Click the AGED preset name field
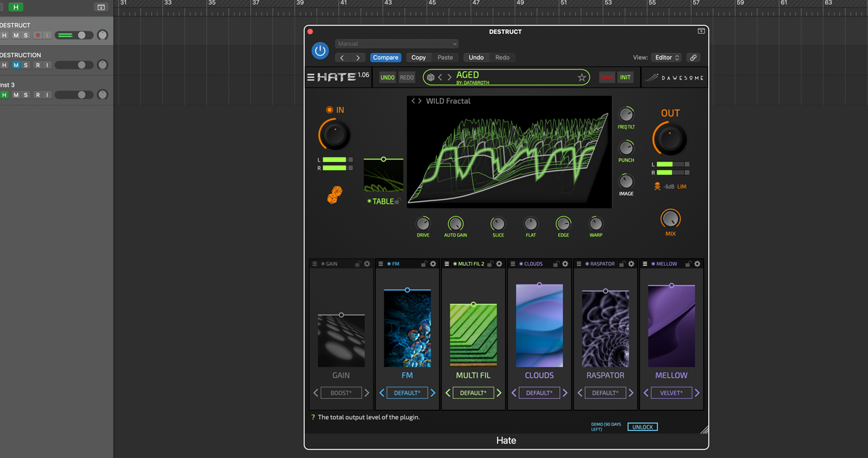 [505, 77]
